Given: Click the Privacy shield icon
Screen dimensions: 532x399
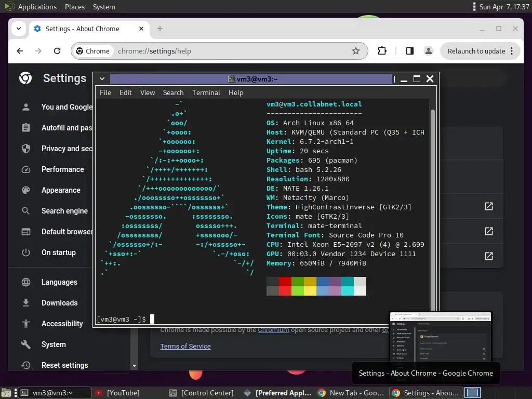Looking at the screenshot, I should [x=26, y=149].
